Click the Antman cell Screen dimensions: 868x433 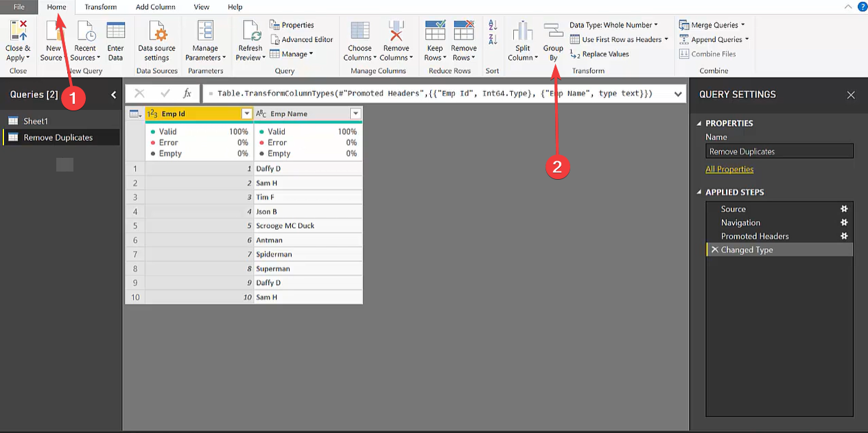pos(308,240)
